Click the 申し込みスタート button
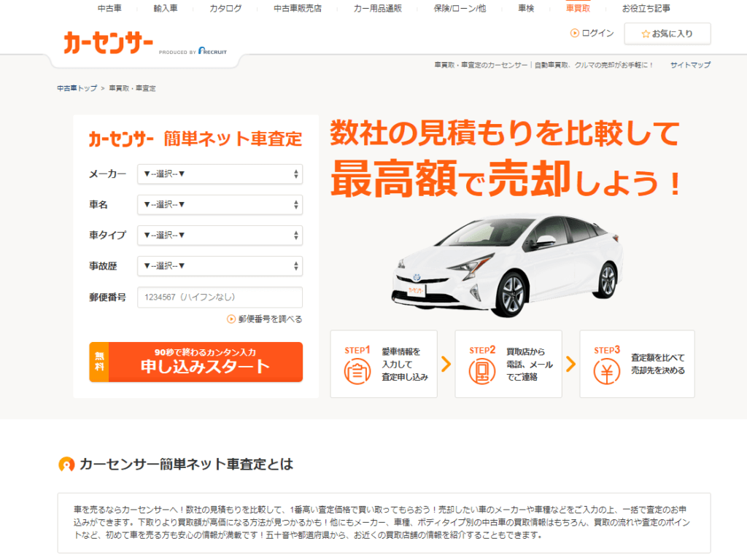This screenshot has width=747, height=560. tap(196, 362)
